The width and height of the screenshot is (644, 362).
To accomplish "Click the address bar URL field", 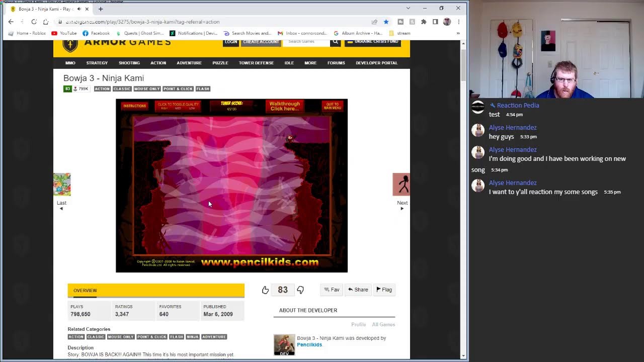I will click(x=211, y=22).
